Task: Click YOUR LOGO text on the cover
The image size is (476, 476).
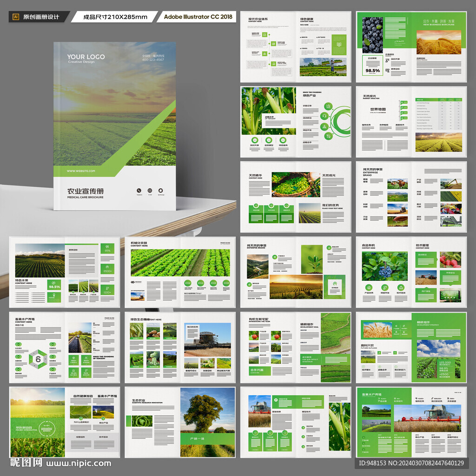Action: click(x=86, y=57)
